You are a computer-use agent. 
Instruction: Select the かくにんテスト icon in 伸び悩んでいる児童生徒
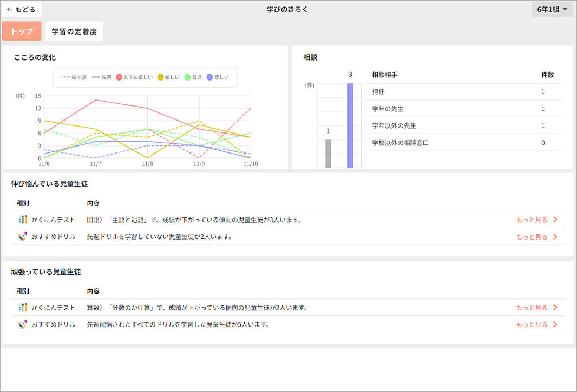pos(22,220)
